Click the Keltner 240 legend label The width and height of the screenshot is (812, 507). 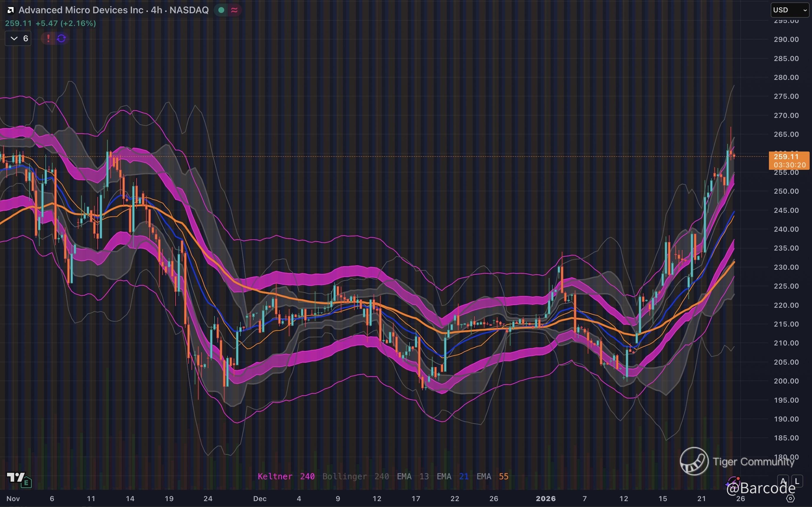coord(286,476)
